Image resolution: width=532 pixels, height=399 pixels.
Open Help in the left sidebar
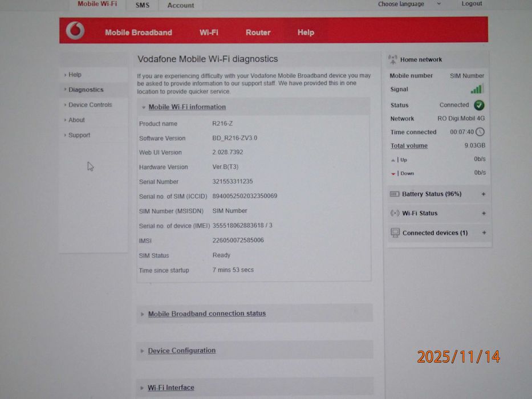coord(75,75)
